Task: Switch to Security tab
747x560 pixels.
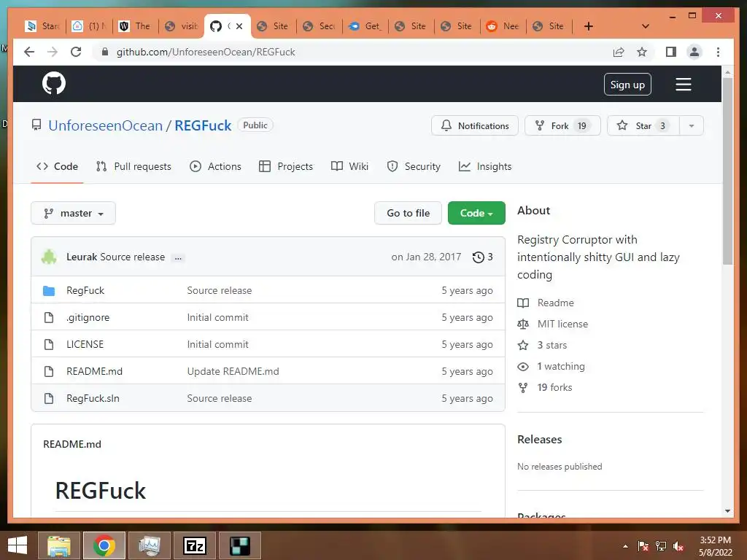Action: point(414,167)
